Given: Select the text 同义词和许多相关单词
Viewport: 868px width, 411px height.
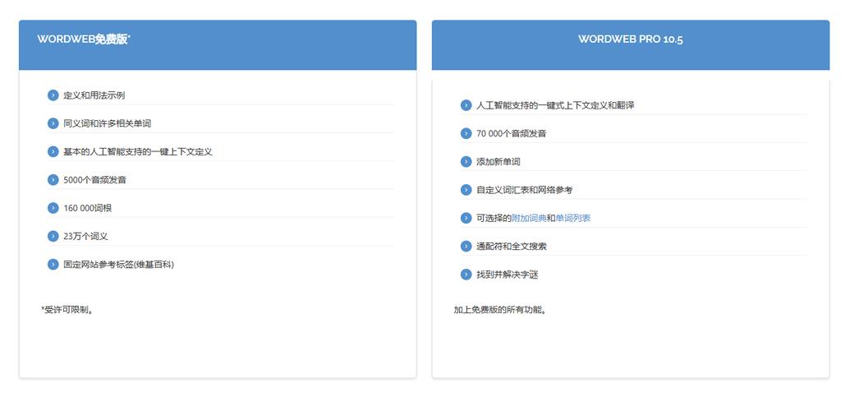Looking at the screenshot, I should point(107,123).
